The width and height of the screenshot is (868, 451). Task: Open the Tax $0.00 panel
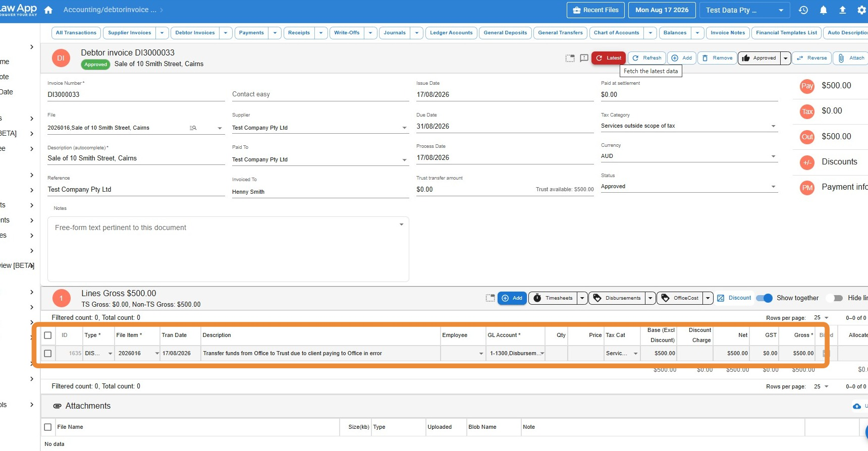pyautogui.click(x=830, y=111)
